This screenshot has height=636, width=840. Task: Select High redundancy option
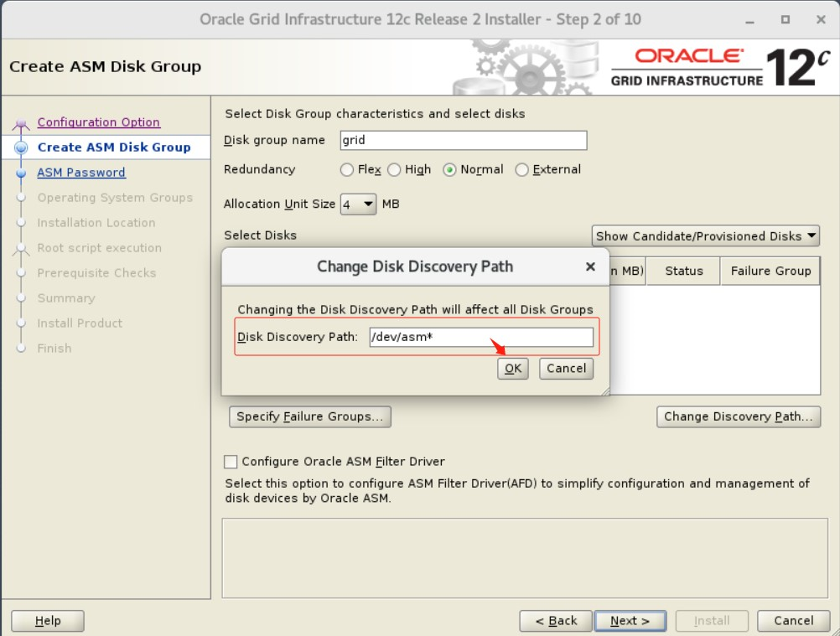pyautogui.click(x=394, y=170)
